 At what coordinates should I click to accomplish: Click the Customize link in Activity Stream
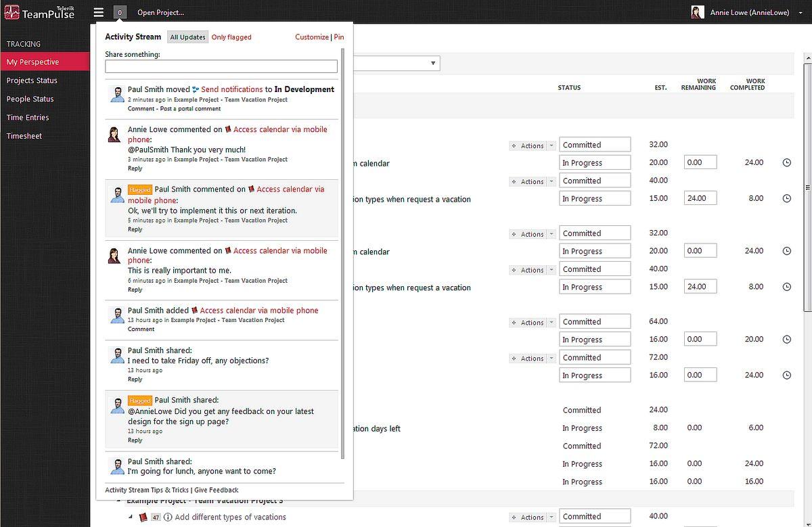pyautogui.click(x=311, y=37)
